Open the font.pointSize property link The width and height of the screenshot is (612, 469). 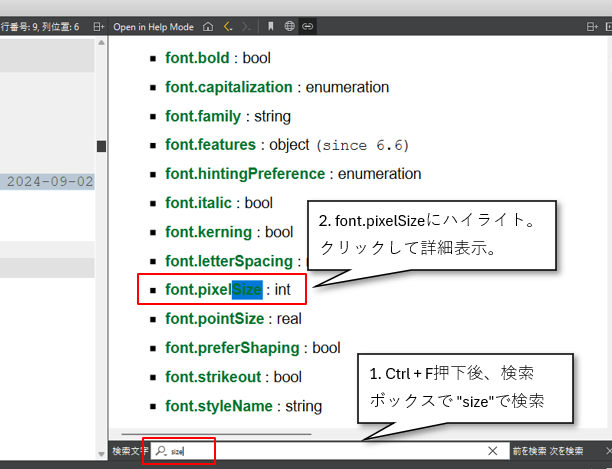click(x=214, y=319)
